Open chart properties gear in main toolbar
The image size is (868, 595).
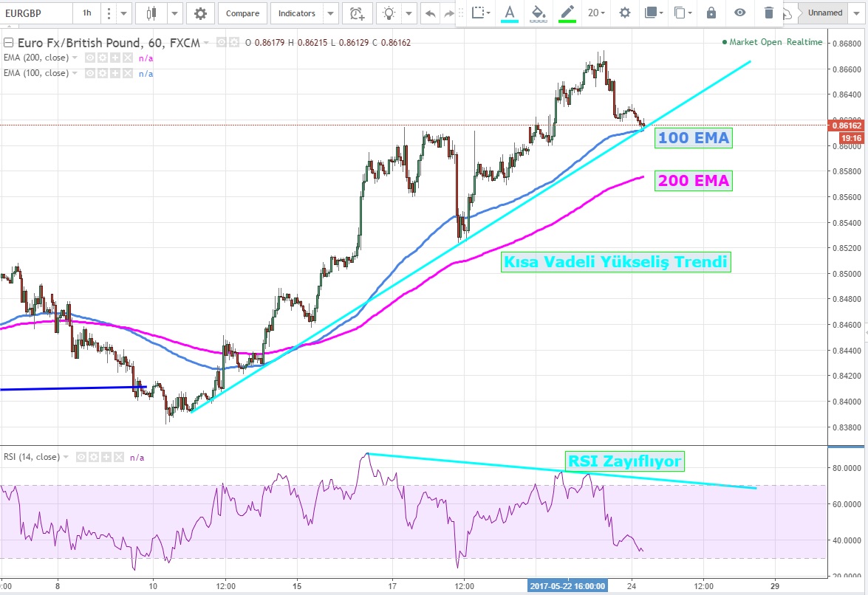click(x=200, y=13)
